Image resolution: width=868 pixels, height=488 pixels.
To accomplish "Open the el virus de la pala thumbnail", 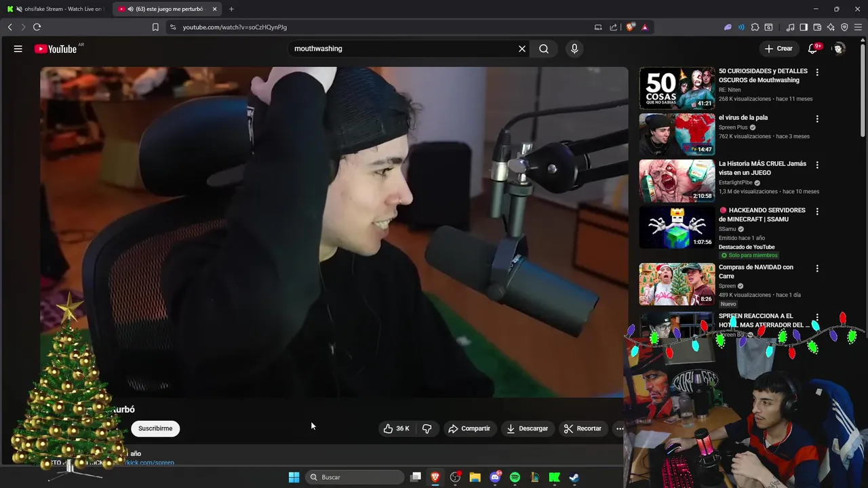I will [677, 134].
